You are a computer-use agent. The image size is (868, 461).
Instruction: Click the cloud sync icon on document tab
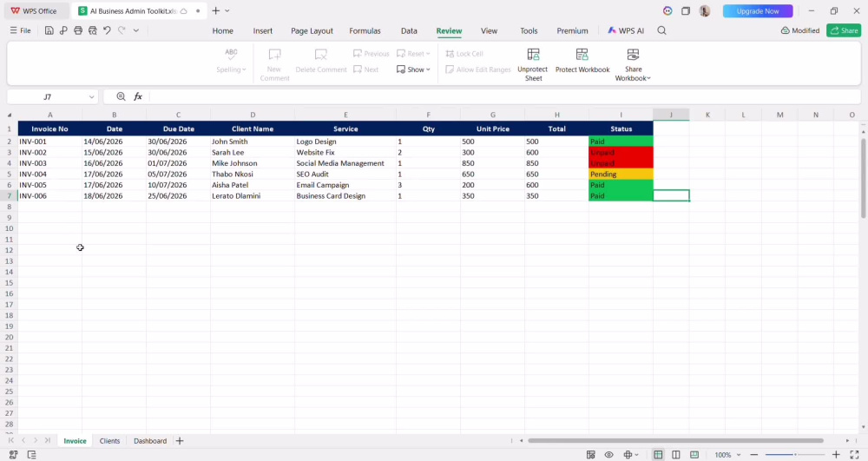pos(184,11)
